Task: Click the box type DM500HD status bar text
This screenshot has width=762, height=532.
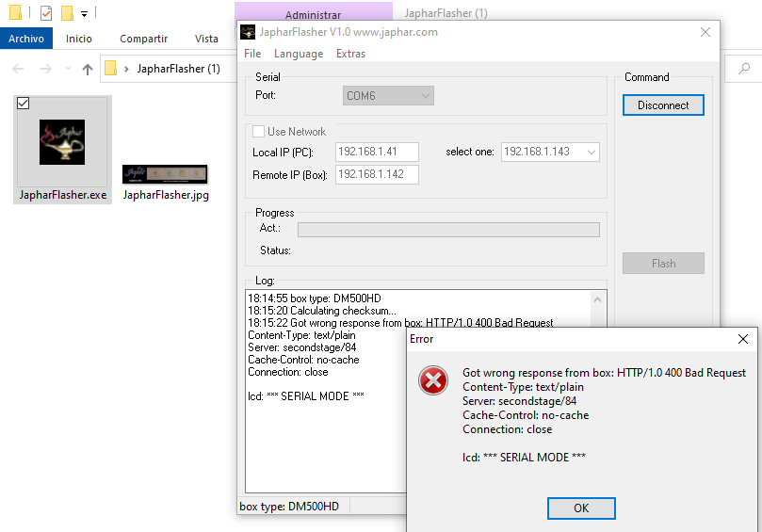Action: [288, 507]
